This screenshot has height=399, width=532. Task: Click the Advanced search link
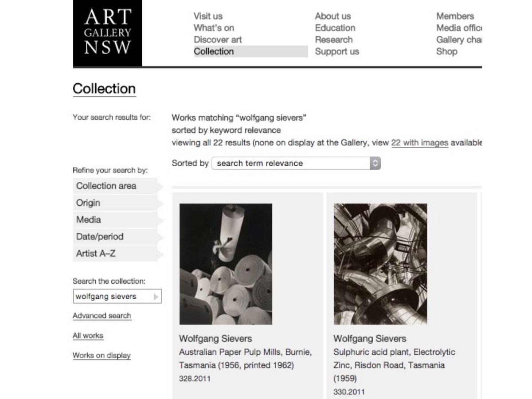coord(102,316)
